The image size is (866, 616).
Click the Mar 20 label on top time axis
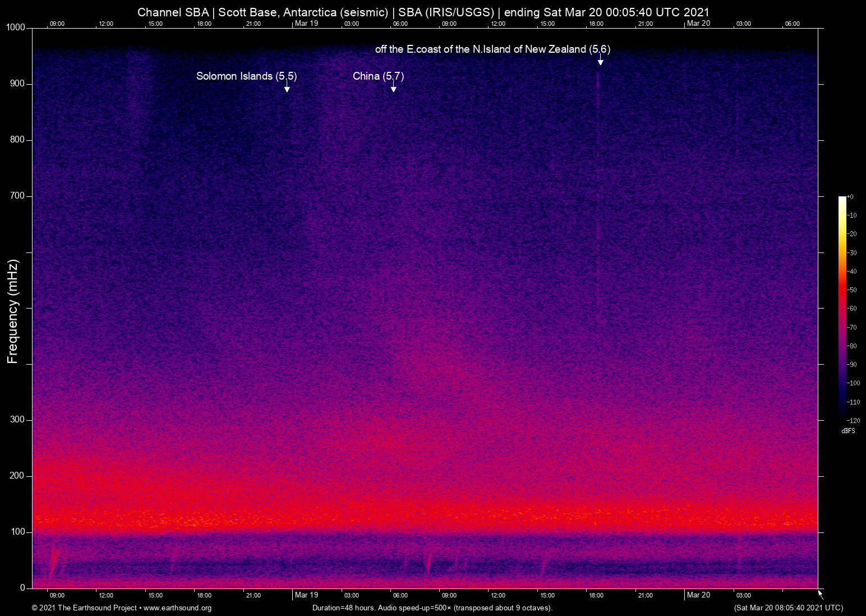(x=698, y=23)
